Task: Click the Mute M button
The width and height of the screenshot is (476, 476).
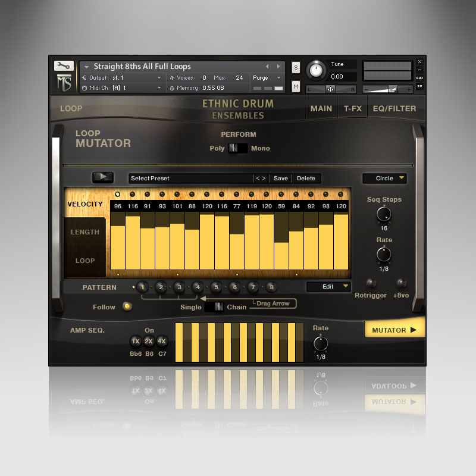Action: click(296, 87)
